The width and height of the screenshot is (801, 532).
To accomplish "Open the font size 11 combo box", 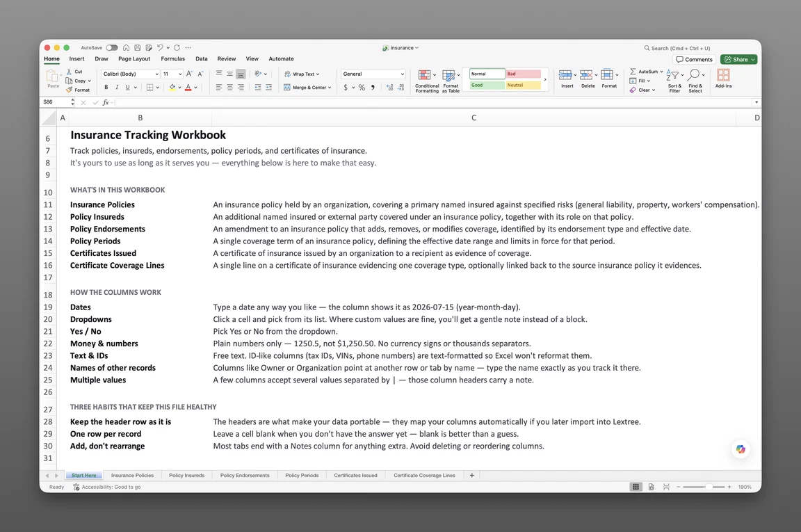I will click(172, 74).
